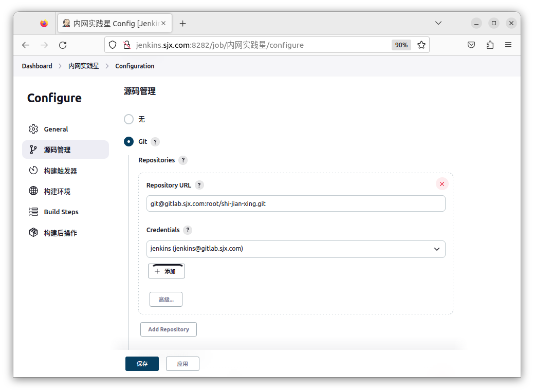Select the 无 radio option
Viewport: 534px width, 392px height.
click(129, 119)
